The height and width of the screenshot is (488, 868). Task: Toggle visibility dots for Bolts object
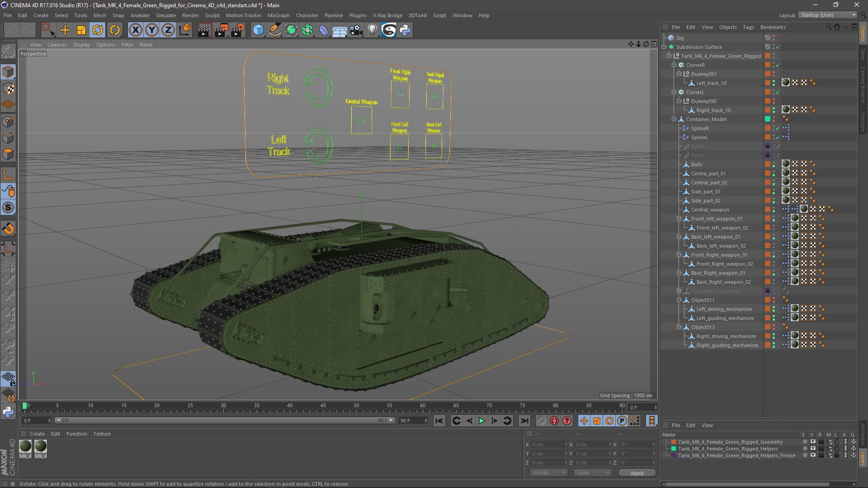[774, 164]
